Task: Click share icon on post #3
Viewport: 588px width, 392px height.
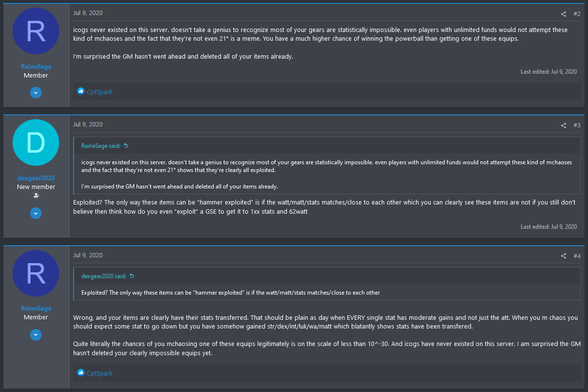Action: click(563, 125)
